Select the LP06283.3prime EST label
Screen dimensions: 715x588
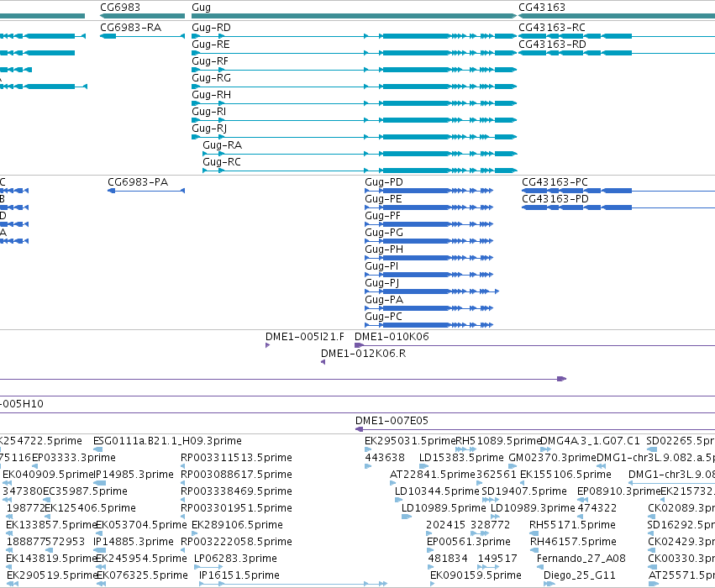(235, 559)
